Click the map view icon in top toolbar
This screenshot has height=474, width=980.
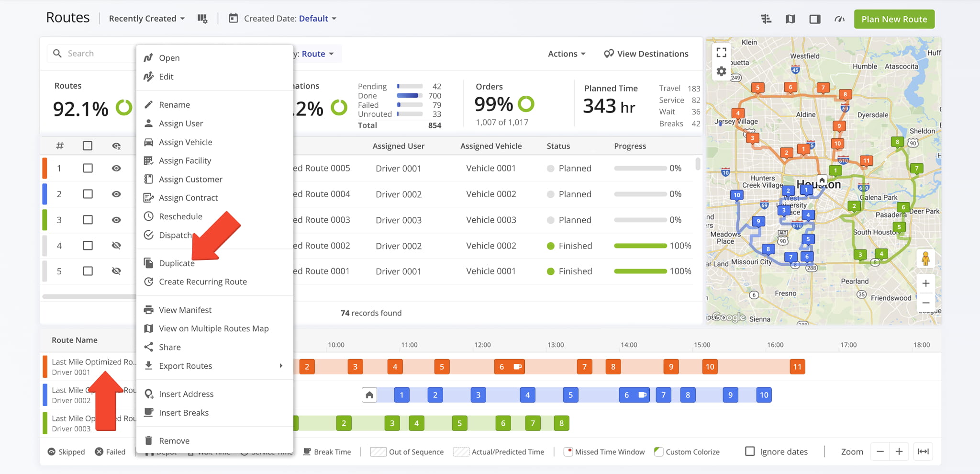[790, 19]
